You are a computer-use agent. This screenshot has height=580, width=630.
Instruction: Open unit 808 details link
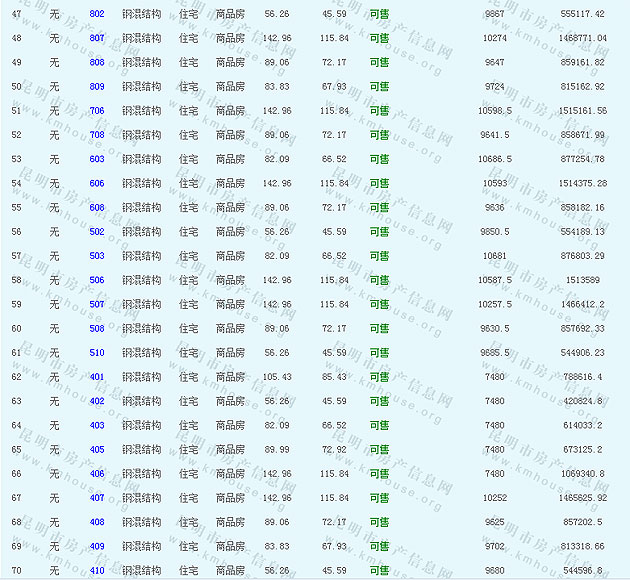[97, 62]
